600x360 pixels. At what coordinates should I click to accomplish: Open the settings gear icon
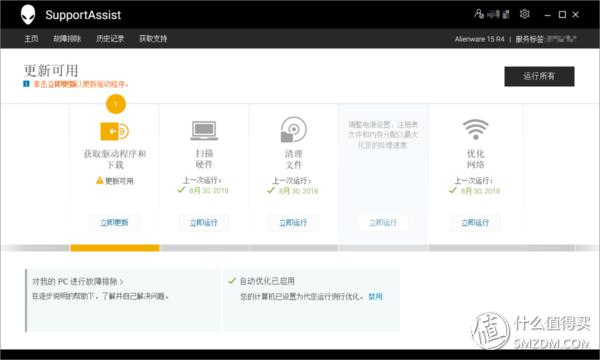tap(524, 14)
